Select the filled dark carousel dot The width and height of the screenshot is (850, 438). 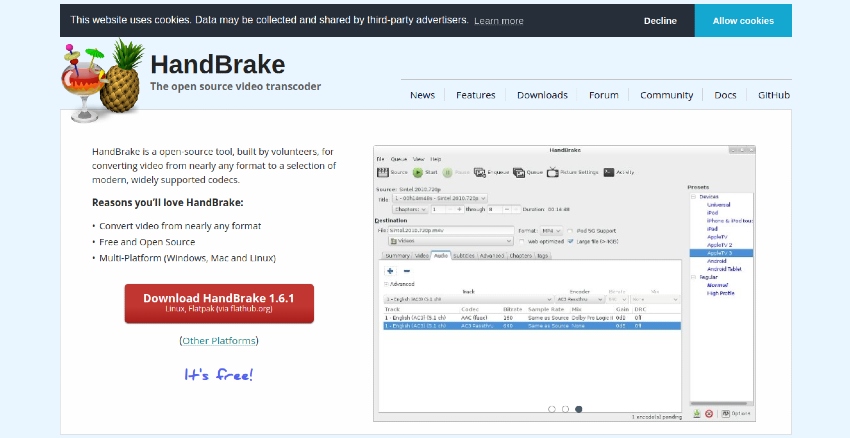pos(578,409)
